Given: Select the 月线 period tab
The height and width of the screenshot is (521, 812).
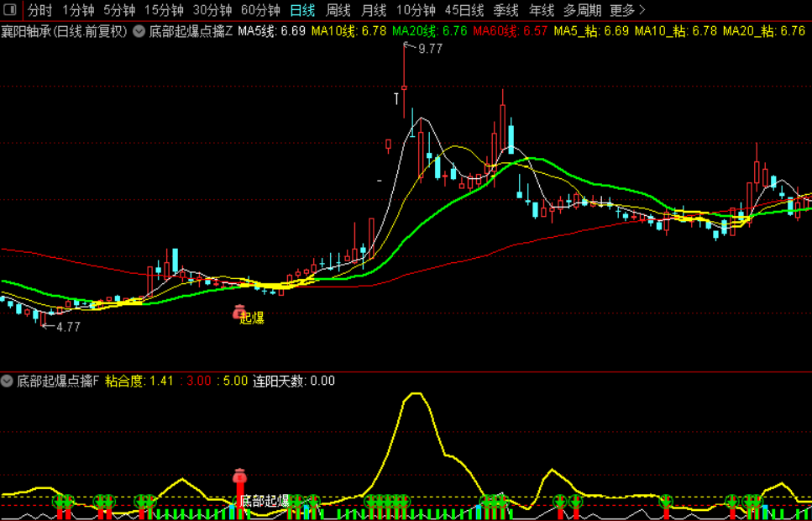Looking at the screenshot, I should (x=374, y=10).
